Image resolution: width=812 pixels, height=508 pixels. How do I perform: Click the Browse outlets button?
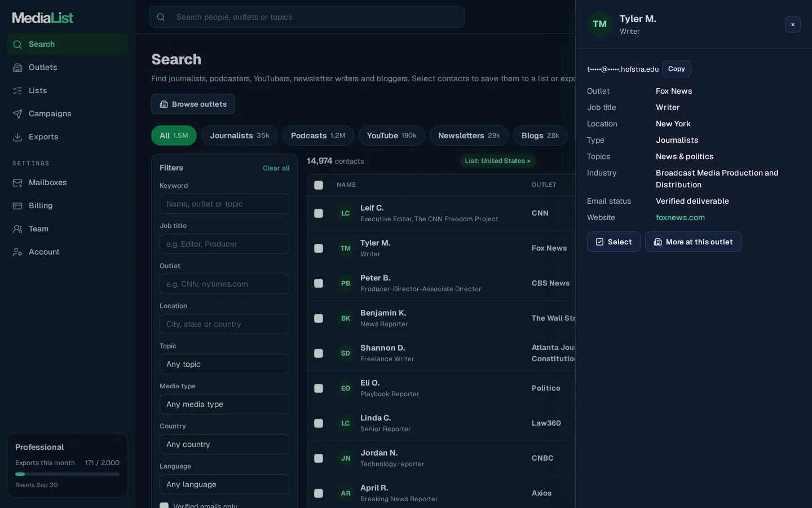tap(193, 104)
